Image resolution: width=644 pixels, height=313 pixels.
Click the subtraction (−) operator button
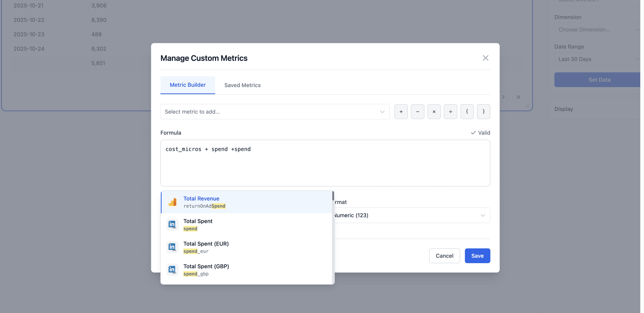[x=417, y=112]
